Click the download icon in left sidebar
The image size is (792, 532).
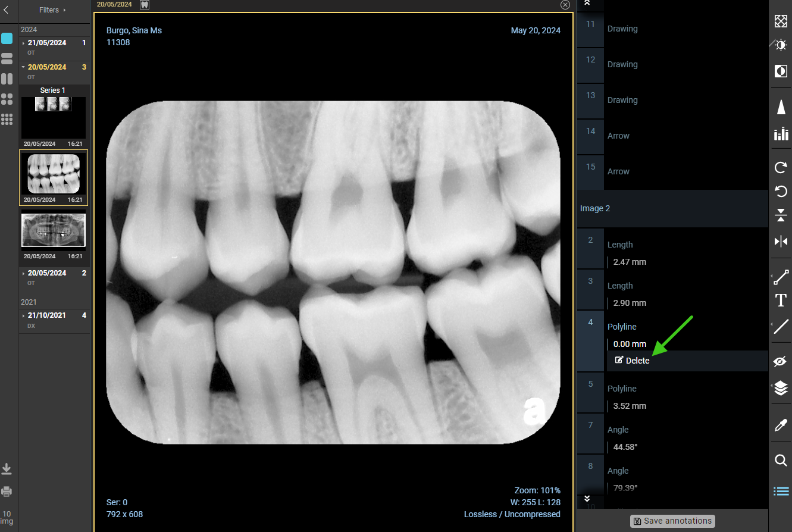pos(7,469)
